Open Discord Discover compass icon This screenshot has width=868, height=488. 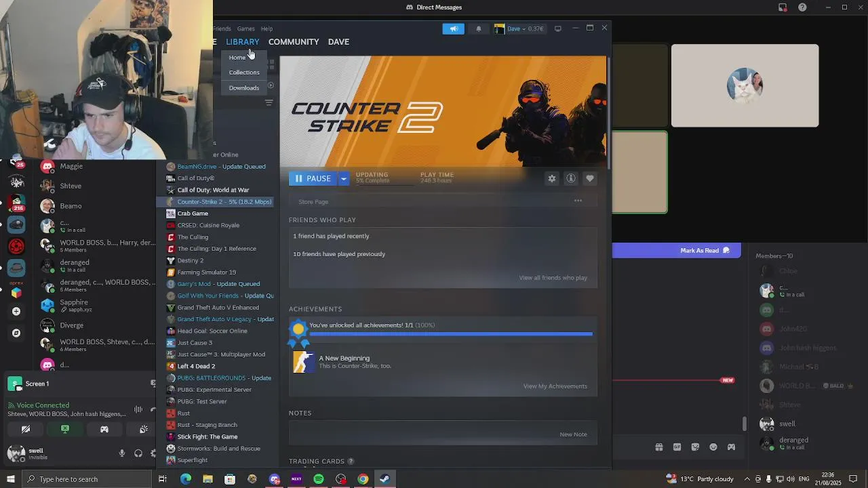(16, 333)
